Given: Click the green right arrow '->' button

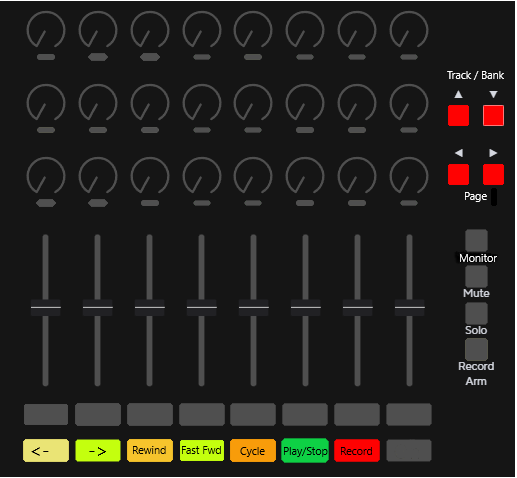Looking at the screenshot, I should point(98,451).
